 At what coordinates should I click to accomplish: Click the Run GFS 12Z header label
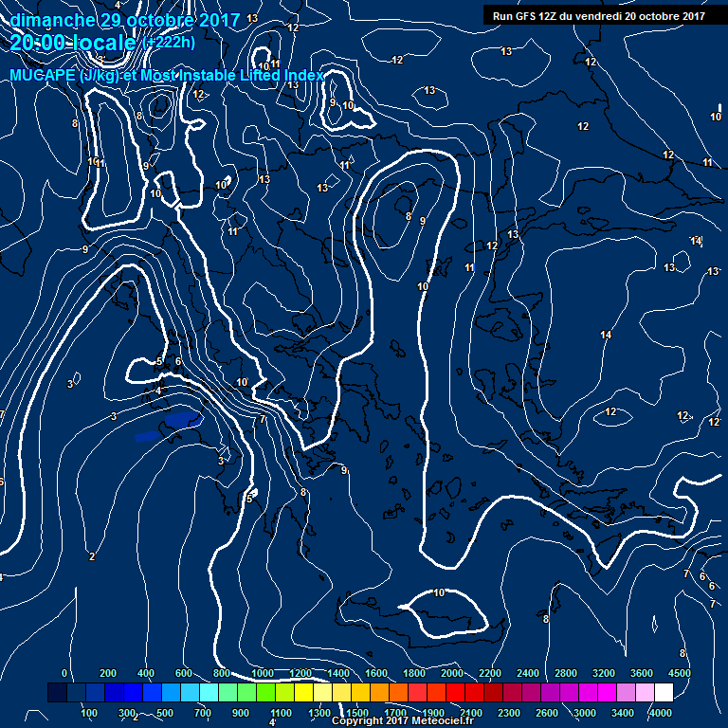pos(599,14)
